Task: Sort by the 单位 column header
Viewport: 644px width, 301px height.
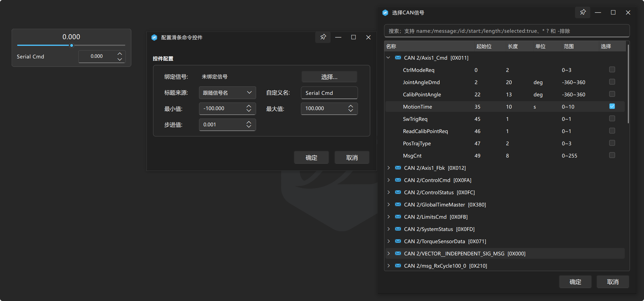Action: tap(547, 46)
